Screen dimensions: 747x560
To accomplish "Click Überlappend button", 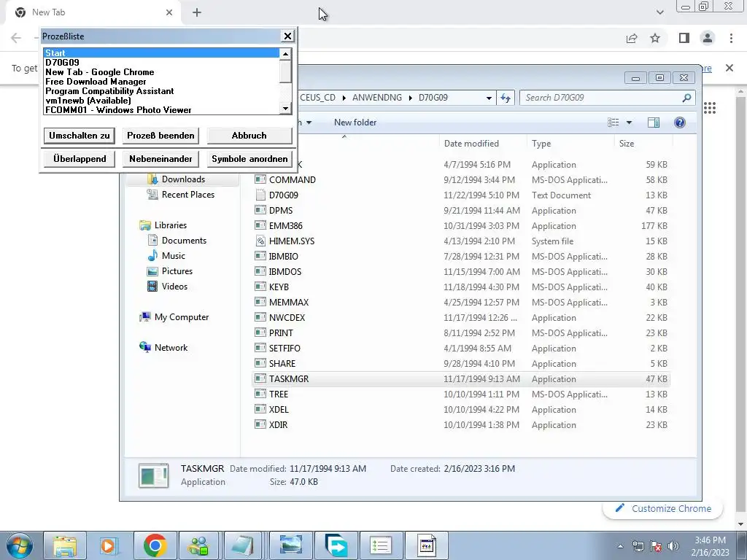I will coord(79,158).
